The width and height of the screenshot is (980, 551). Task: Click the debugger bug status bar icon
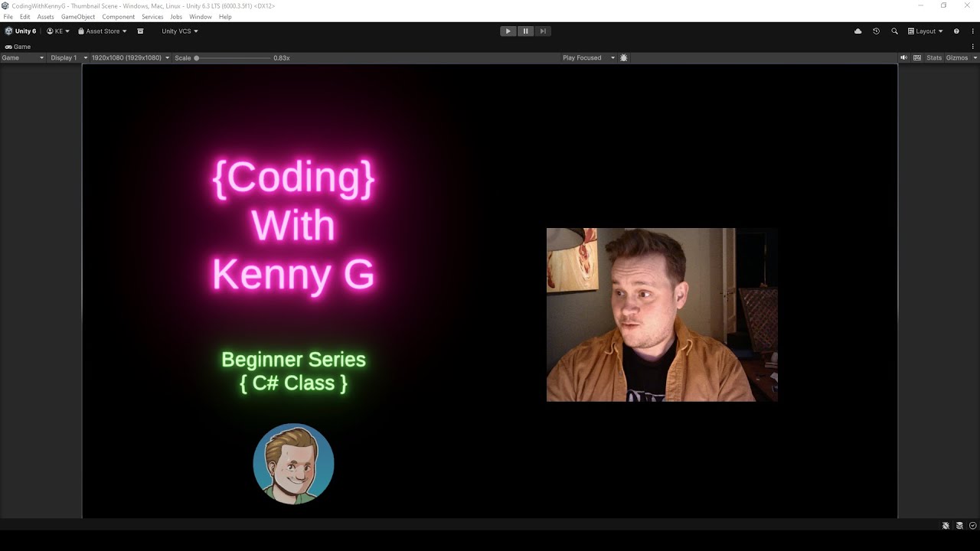point(946,526)
